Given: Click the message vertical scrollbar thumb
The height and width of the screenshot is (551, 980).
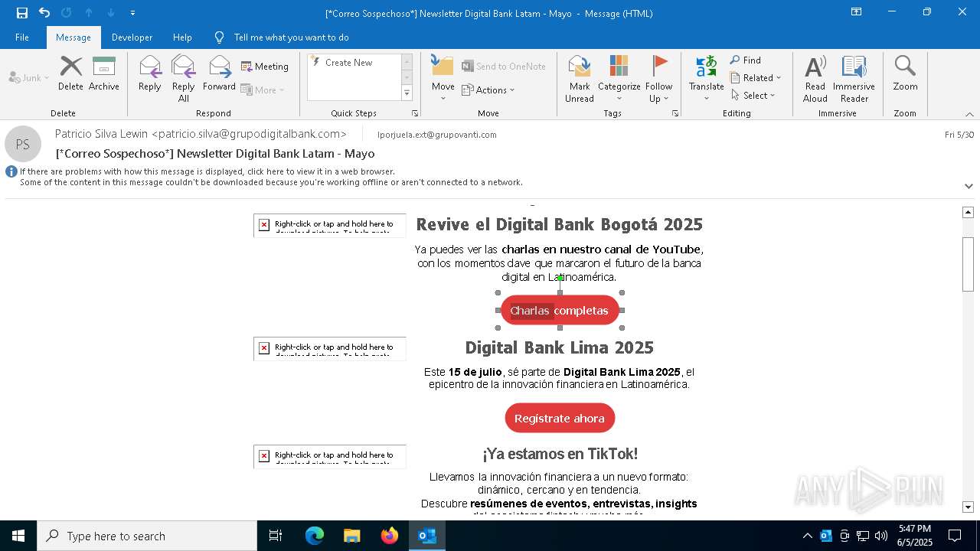Looking at the screenshot, I should 968,264.
